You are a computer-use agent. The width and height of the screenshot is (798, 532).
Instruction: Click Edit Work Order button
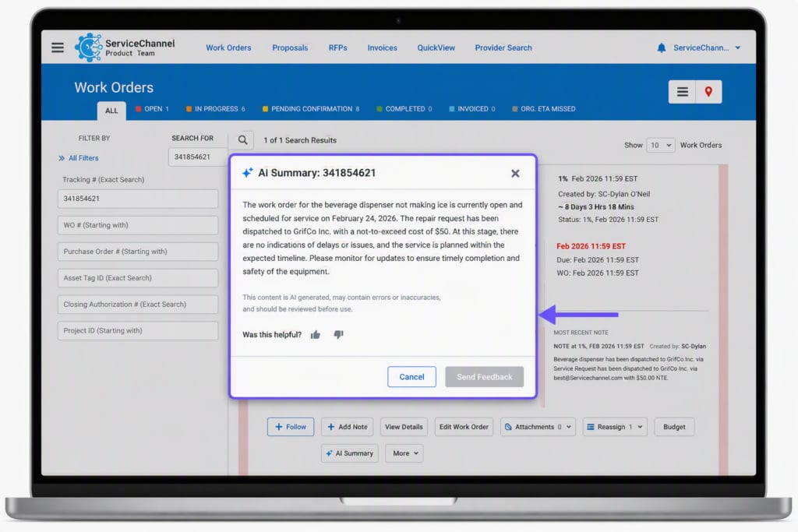point(464,427)
